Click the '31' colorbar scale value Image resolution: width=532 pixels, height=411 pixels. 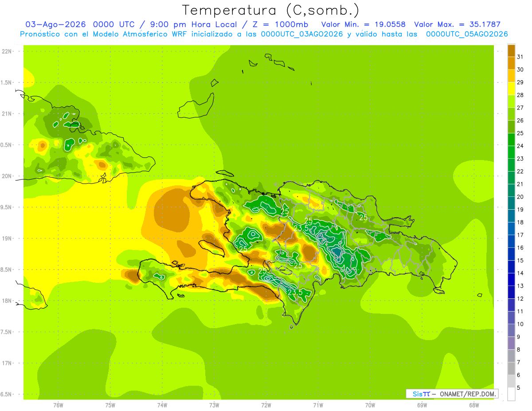coord(520,56)
